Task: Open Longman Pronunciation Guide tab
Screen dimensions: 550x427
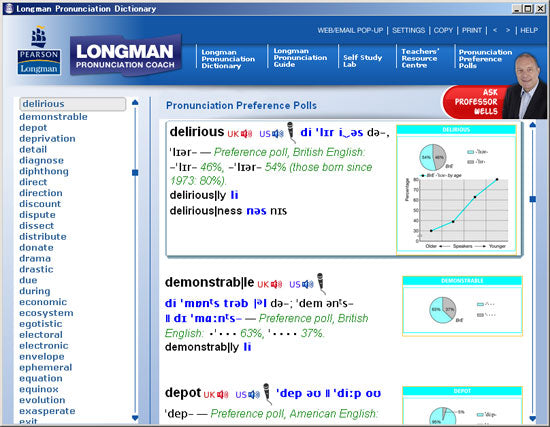Action: [300, 58]
